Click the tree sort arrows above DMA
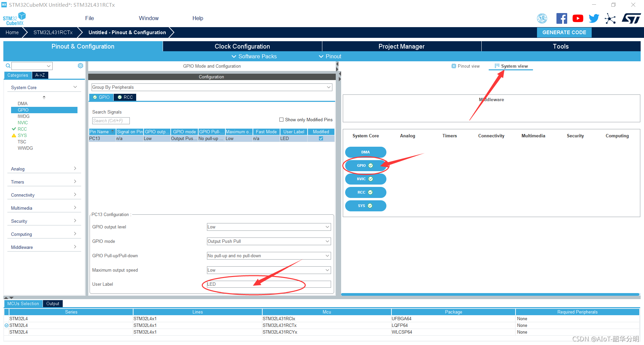This screenshot has width=644, height=345. [x=44, y=97]
